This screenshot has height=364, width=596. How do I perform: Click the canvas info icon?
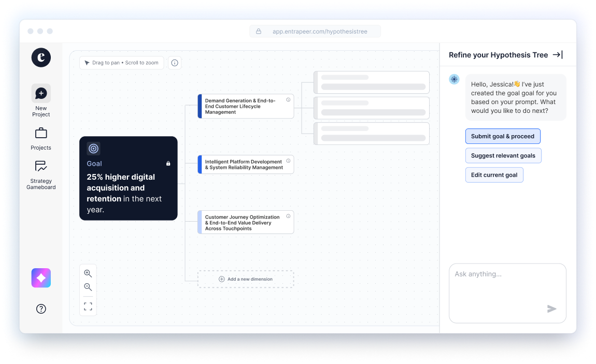175,63
